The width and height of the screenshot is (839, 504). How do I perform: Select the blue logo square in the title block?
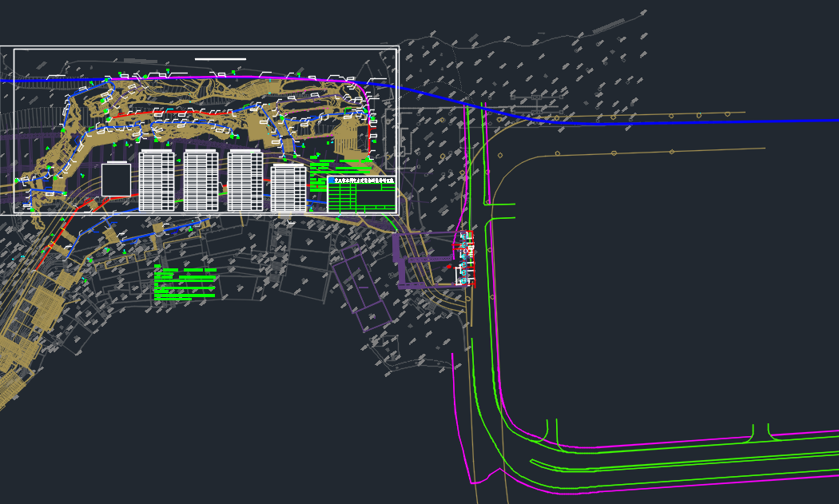pos(332,181)
